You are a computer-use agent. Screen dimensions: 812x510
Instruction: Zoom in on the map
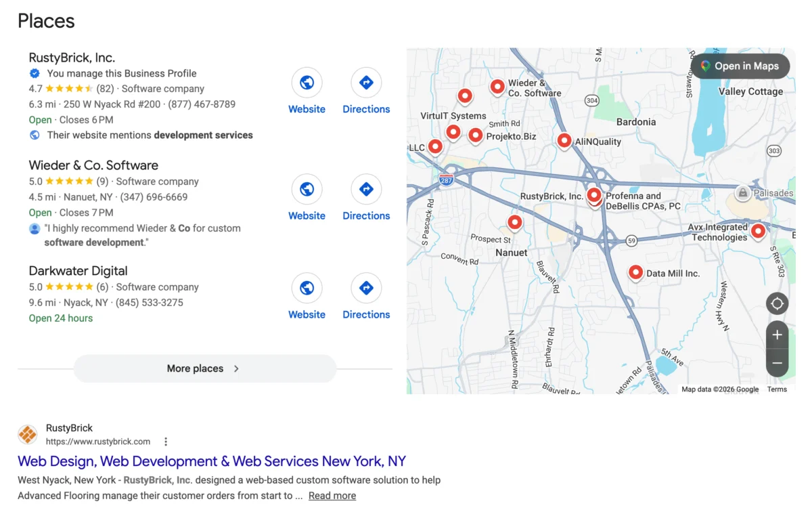[777, 335]
